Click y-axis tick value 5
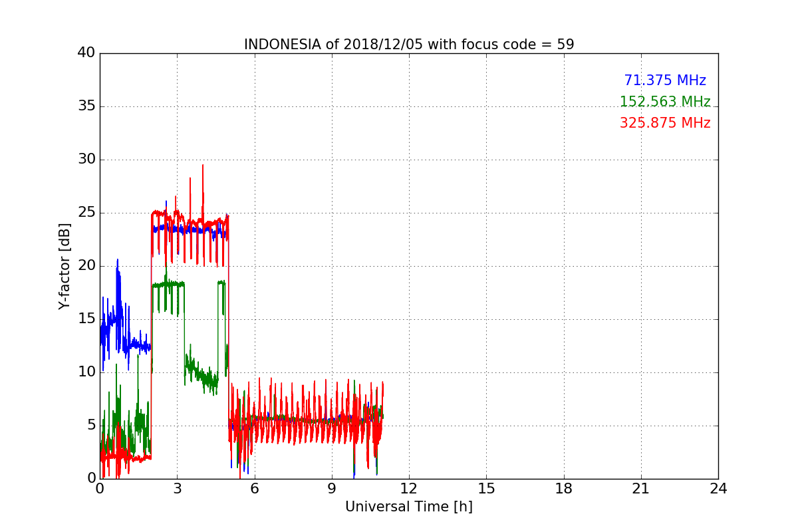The height and width of the screenshot is (532, 798). pos(91,426)
